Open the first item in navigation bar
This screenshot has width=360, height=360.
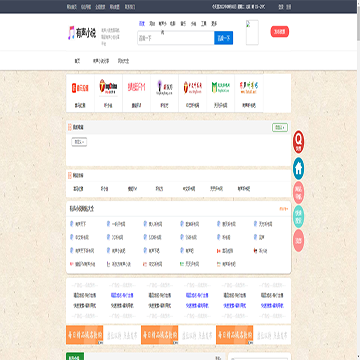(77, 61)
